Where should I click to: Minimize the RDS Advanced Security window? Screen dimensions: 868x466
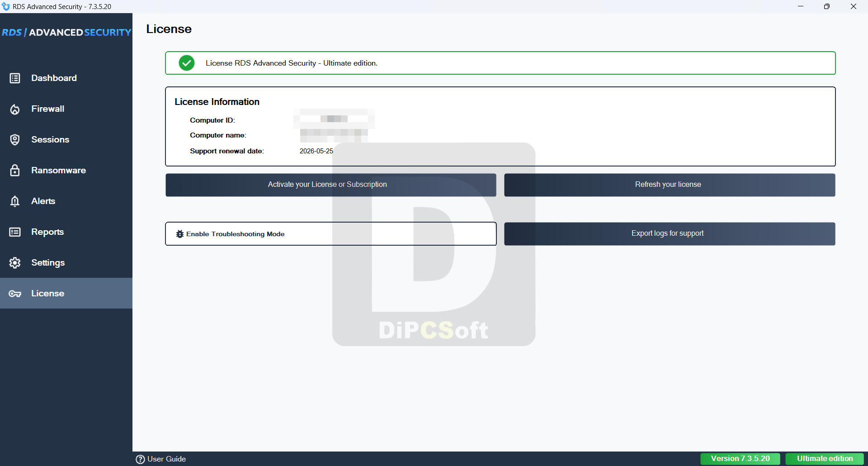pos(801,6)
